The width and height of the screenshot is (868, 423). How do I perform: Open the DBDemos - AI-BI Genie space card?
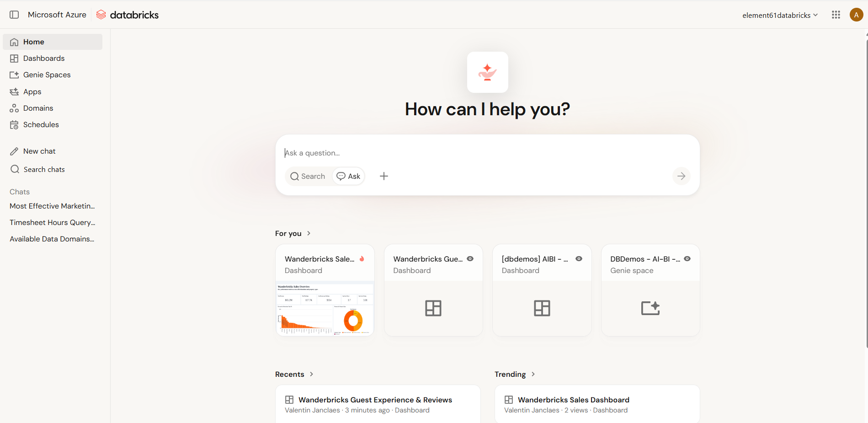click(x=650, y=290)
